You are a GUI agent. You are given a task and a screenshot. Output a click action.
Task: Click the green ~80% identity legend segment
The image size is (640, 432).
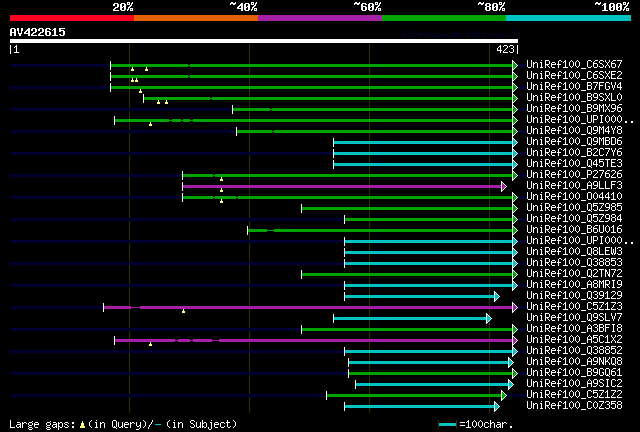(x=444, y=18)
